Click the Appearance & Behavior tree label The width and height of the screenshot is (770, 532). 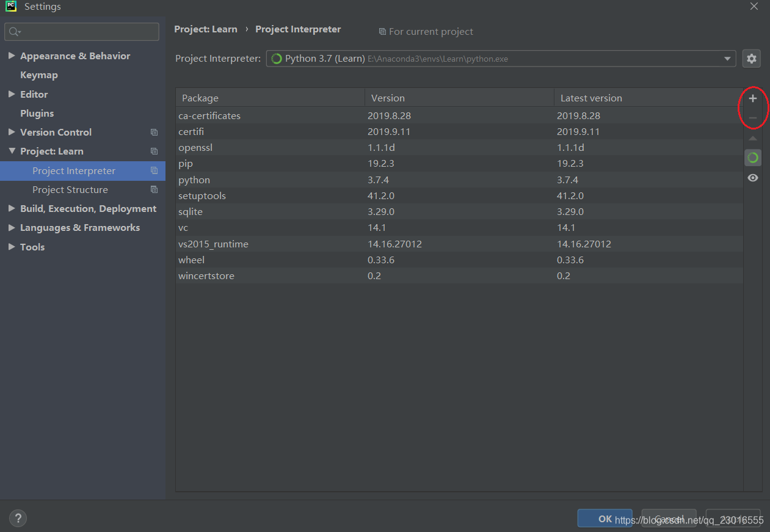point(75,56)
